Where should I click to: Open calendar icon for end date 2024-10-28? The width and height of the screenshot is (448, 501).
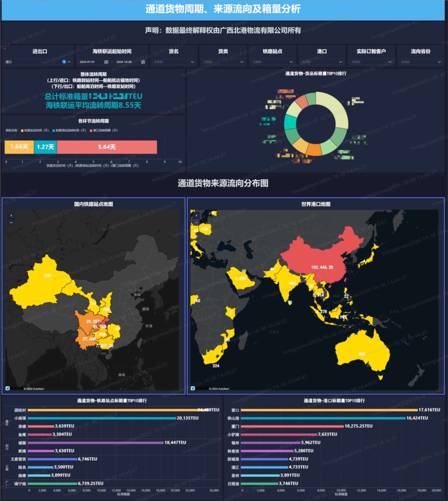pos(143,62)
